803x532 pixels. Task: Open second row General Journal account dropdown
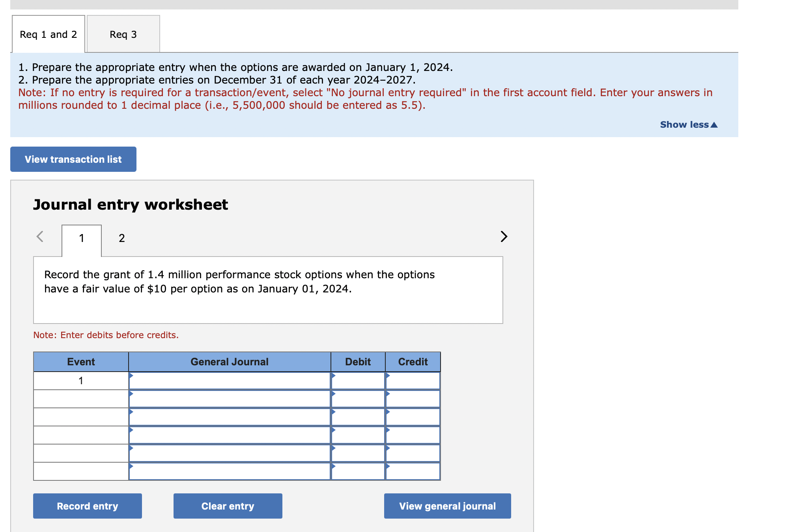point(230,399)
